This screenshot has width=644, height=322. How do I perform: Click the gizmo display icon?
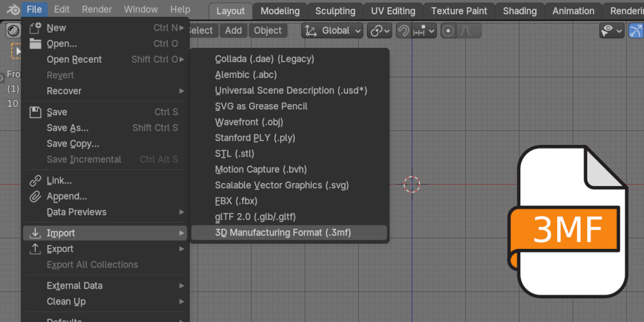click(x=636, y=31)
